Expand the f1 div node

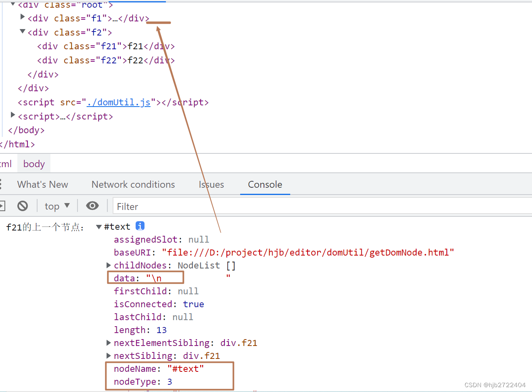point(23,17)
